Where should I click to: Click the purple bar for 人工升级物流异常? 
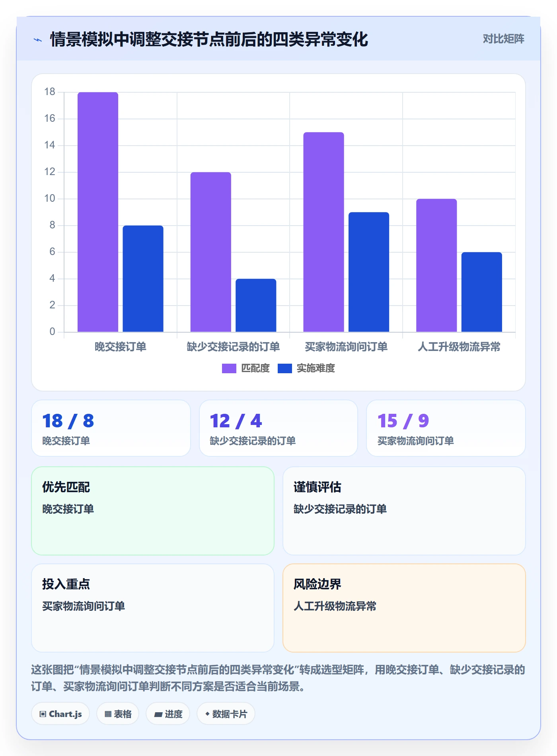point(436,265)
